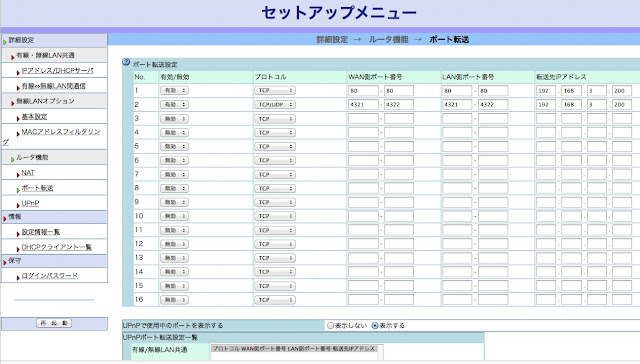
Task: Click row 9 WAN end port field
Action: (399, 202)
